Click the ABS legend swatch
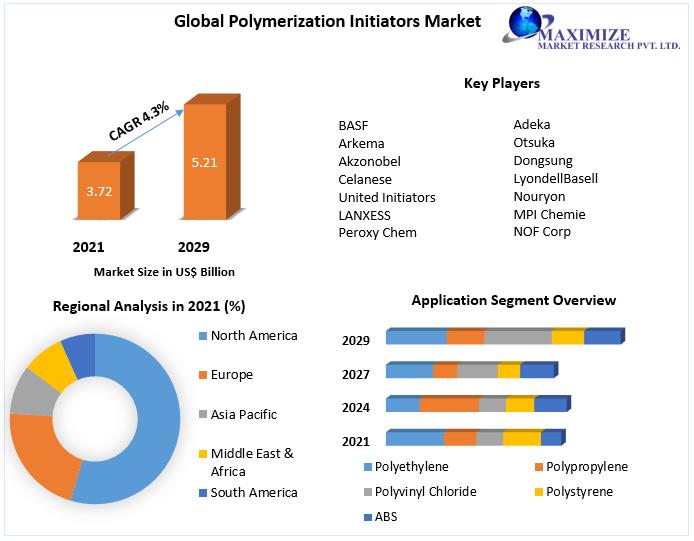Viewport: 694px width, 541px height. click(367, 517)
